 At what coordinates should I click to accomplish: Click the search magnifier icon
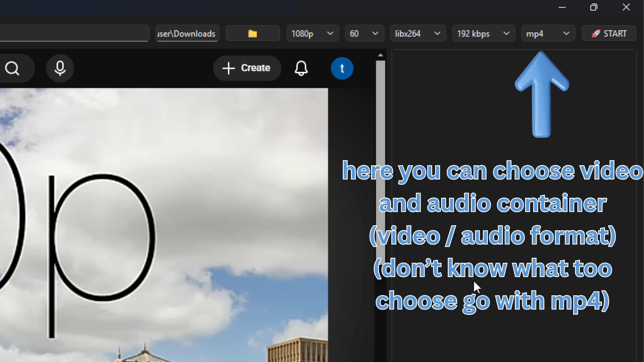pos(12,68)
